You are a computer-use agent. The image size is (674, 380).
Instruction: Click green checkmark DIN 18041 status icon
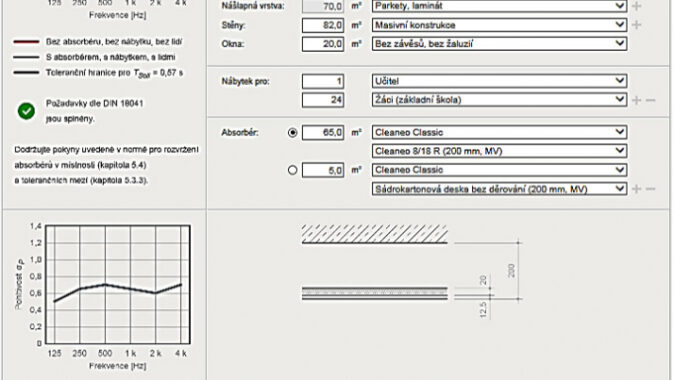coord(26,111)
